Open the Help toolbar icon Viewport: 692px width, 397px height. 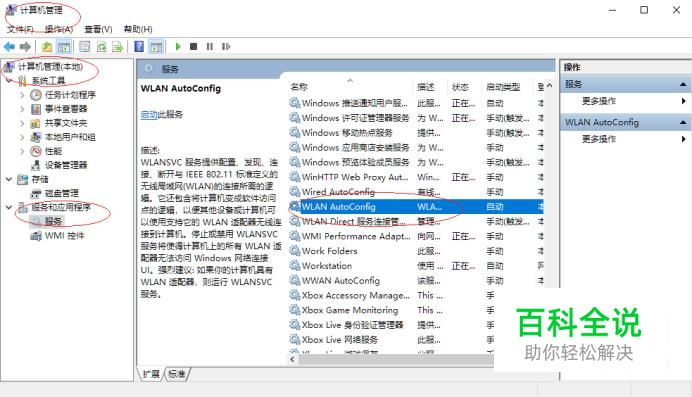(x=139, y=46)
